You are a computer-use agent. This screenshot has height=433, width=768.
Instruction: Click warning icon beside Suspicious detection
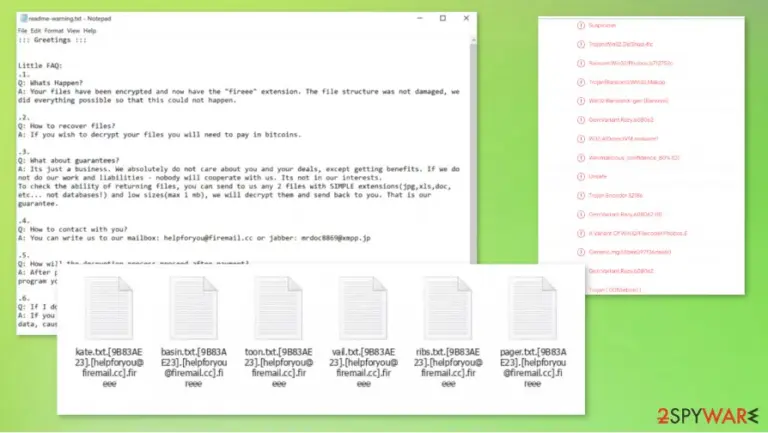pos(581,25)
